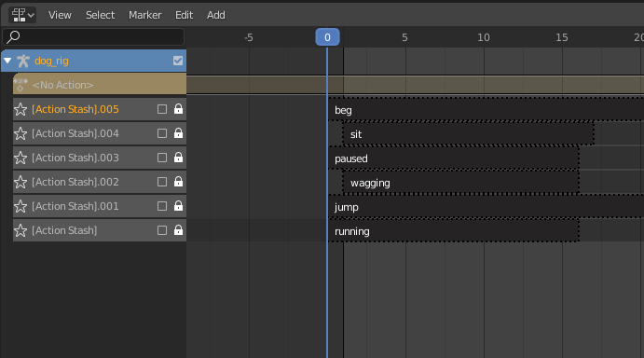
Task: Unlock the [Action Stash].002 track
Action: [x=178, y=182]
